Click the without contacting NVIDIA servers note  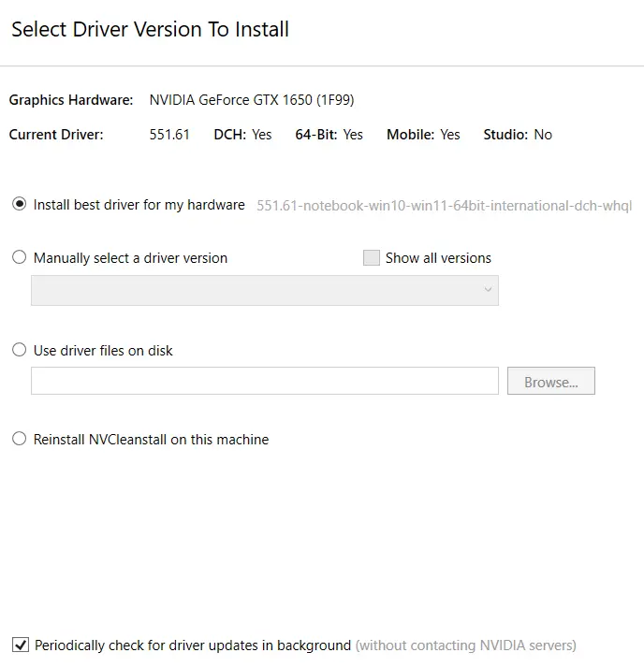coord(465,645)
